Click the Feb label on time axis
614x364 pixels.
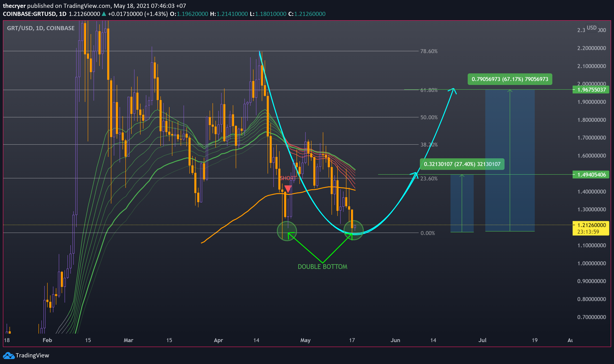pyautogui.click(x=47, y=340)
